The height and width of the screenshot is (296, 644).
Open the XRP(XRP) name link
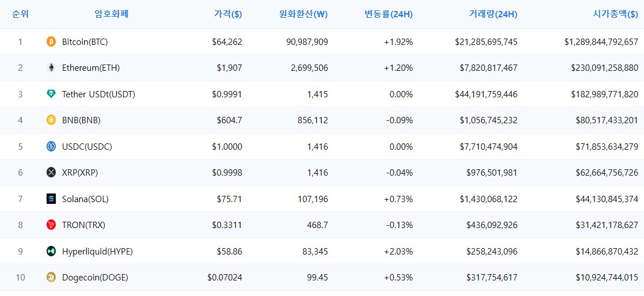click(80, 173)
